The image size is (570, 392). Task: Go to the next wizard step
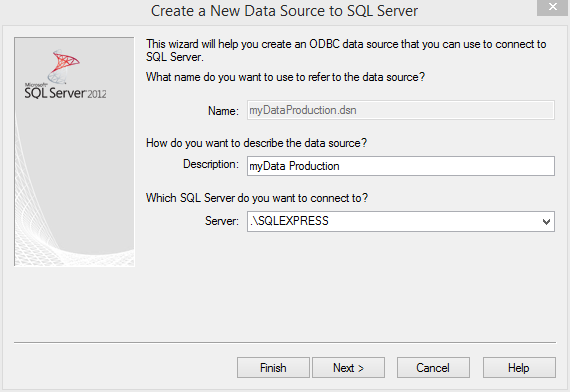[348, 368]
